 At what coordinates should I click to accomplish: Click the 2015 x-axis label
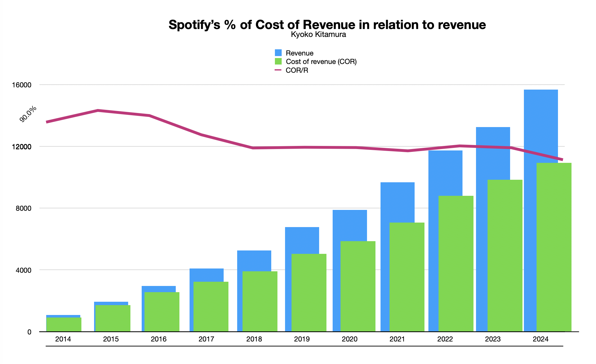[x=111, y=339]
